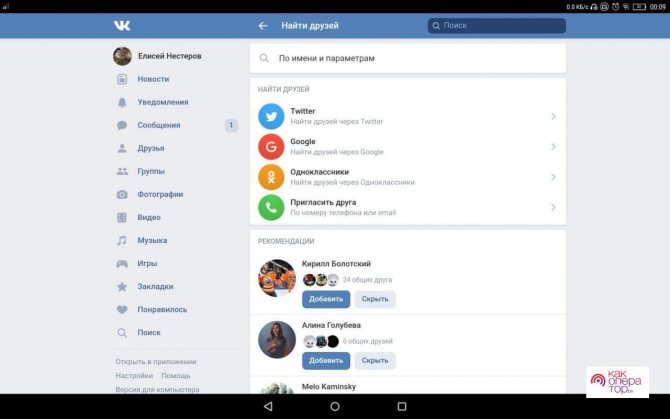This screenshot has height=419, width=670.
Task: Tap the Android back navigation button
Action: pyautogui.click(x=268, y=406)
